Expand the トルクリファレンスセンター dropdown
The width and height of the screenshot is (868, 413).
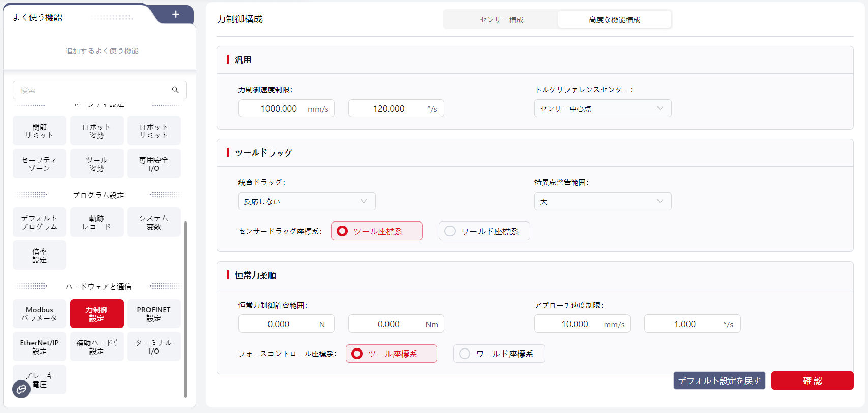[603, 108]
